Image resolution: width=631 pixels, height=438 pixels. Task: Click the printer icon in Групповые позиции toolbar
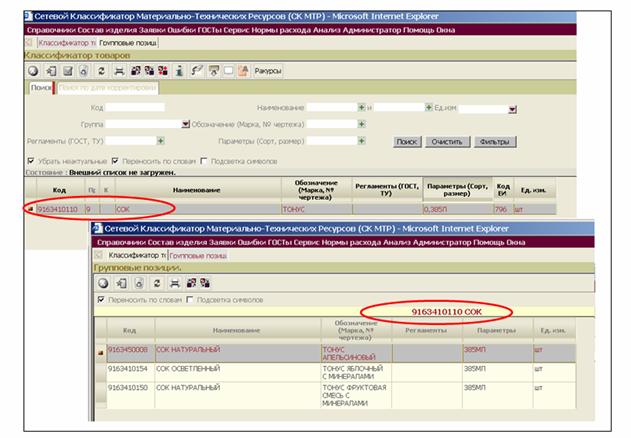coord(174,283)
